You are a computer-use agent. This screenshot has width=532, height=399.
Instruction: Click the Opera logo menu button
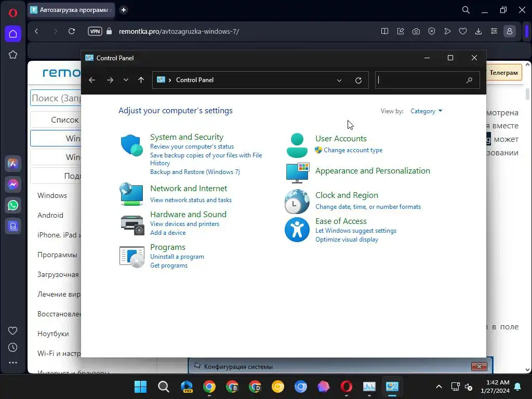(13, 13)
